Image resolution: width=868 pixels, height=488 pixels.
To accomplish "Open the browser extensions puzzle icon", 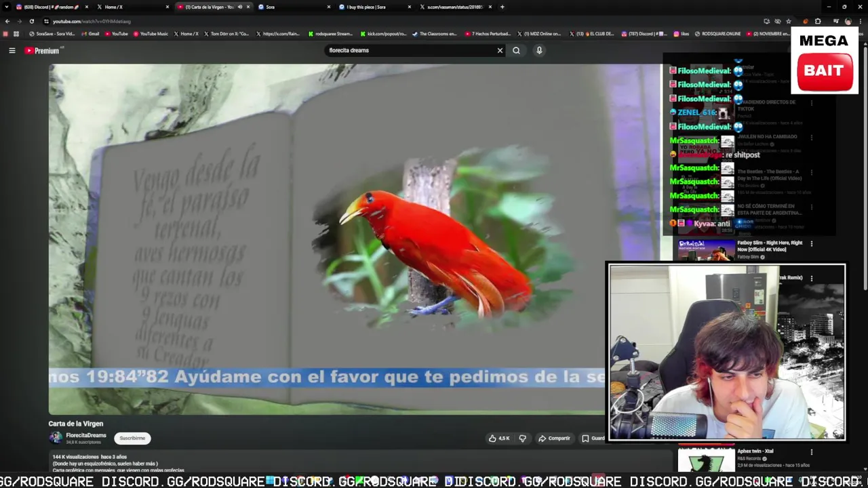I will tap(818, 21).
